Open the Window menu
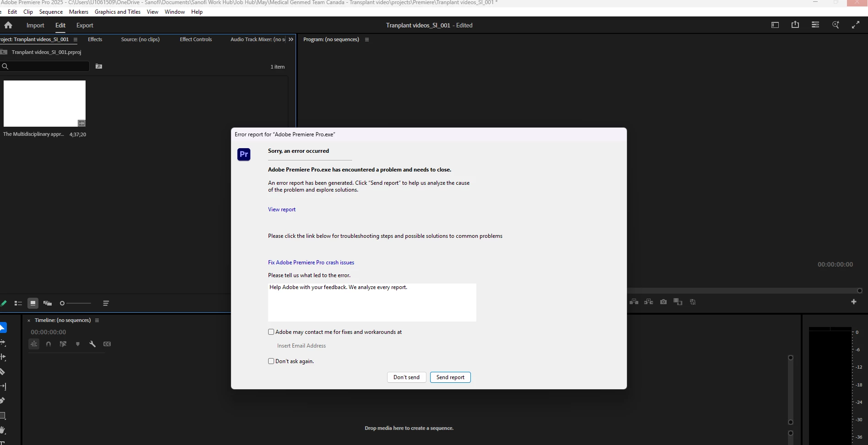Screen dimensions: 868x445 [x=175, y=12]
